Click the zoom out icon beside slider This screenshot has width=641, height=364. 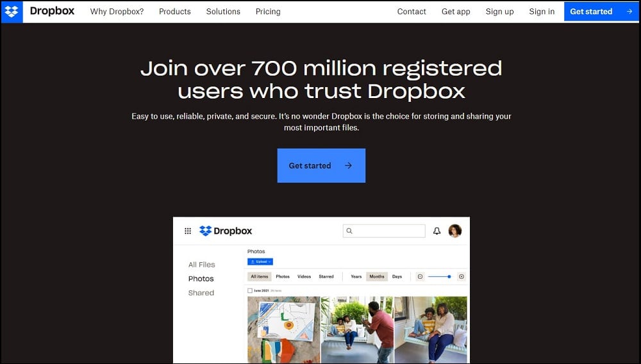click(x=420, y=277)
